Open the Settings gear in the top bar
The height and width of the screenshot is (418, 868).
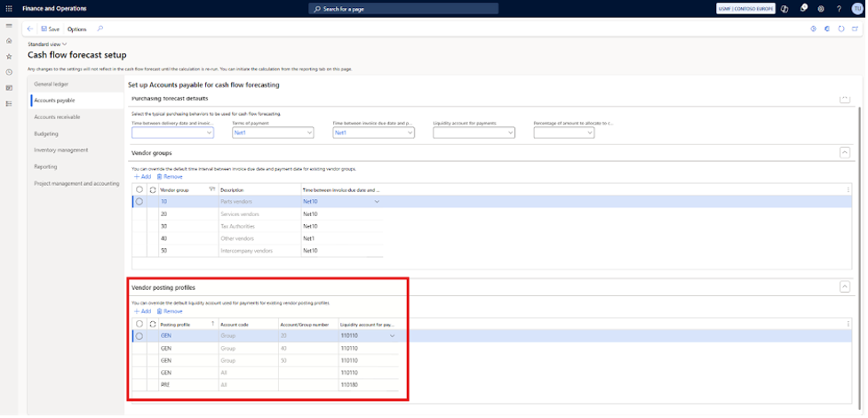[821, 8]
